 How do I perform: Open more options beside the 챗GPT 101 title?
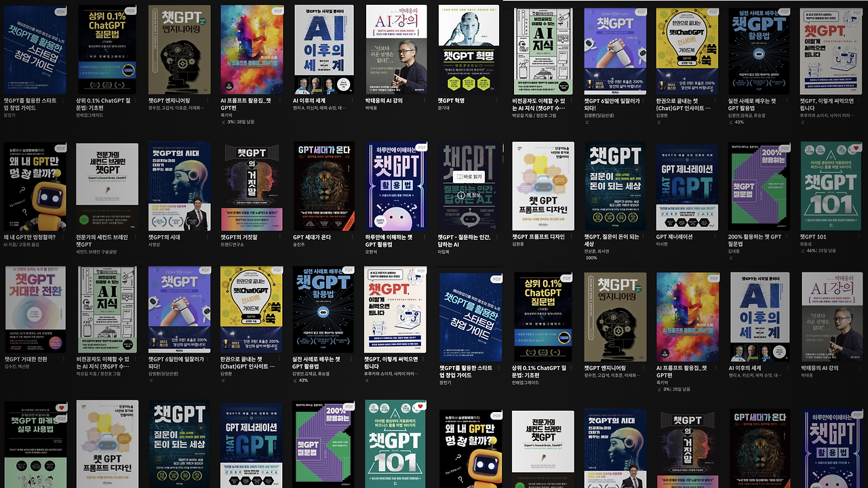[860, 237]
